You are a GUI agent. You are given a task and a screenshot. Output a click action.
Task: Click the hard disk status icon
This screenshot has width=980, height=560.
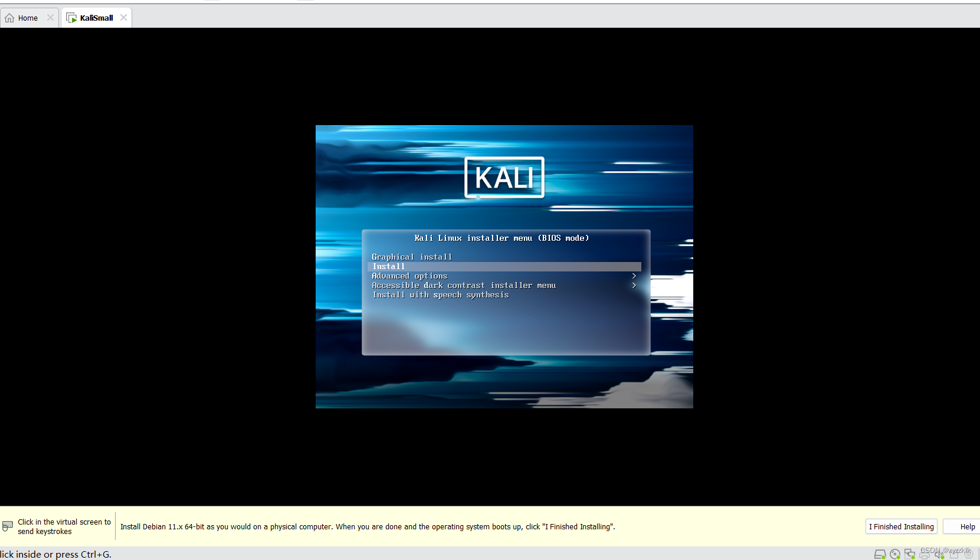coord(880,554)
